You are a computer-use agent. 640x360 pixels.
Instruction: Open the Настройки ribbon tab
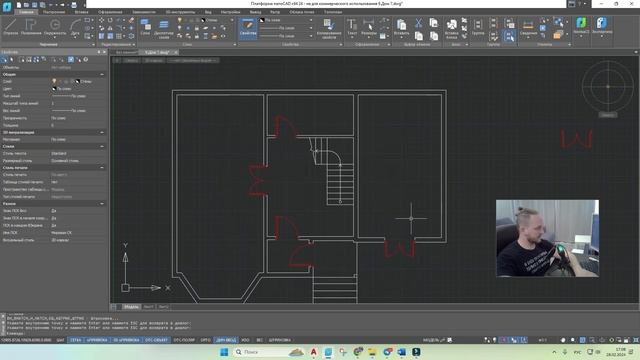(231, 12)
